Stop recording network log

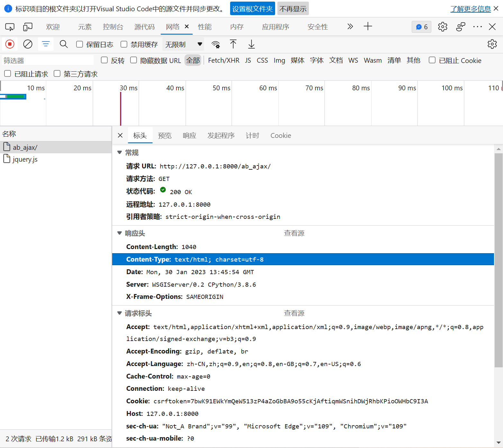(10, 44)
